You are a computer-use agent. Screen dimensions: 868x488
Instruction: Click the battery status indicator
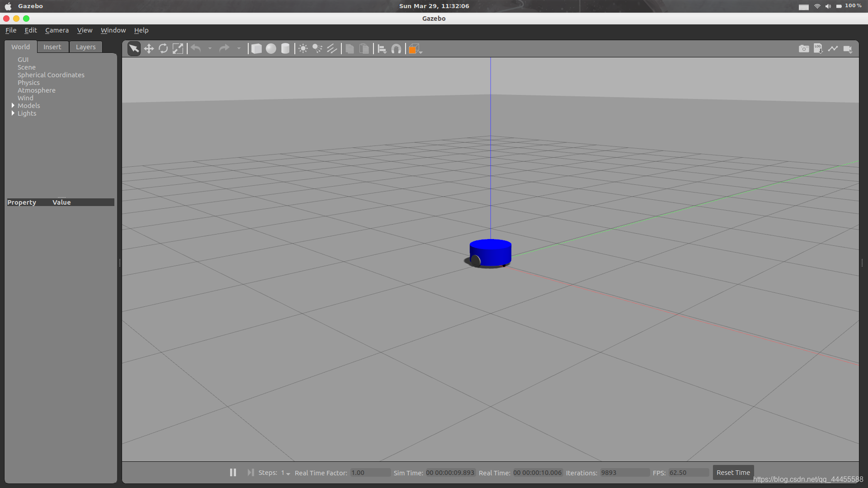(x=849, y=6)
